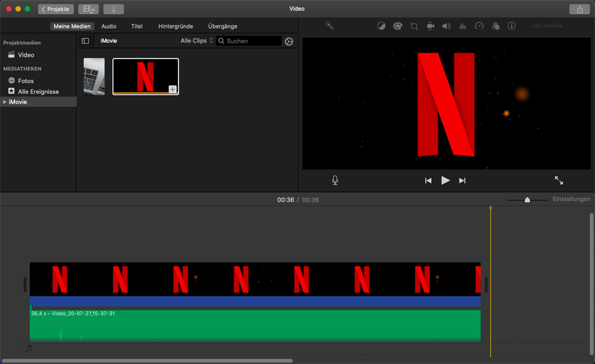
Task: Open the volume adjustment icon
Action: [x=446, y=26]
